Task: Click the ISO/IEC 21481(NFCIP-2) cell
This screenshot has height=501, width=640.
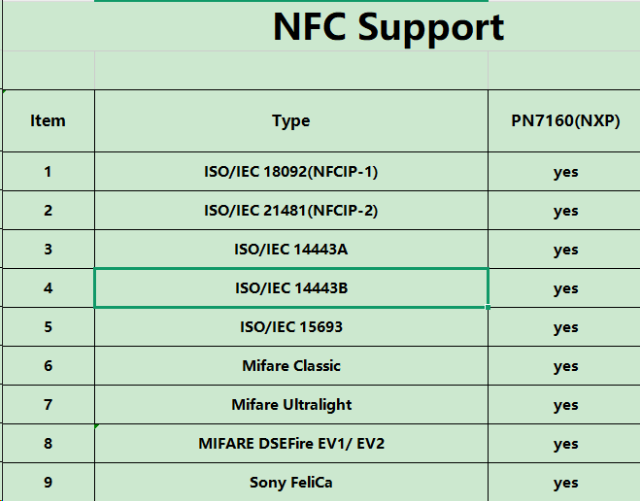Action: click(291, 211)
